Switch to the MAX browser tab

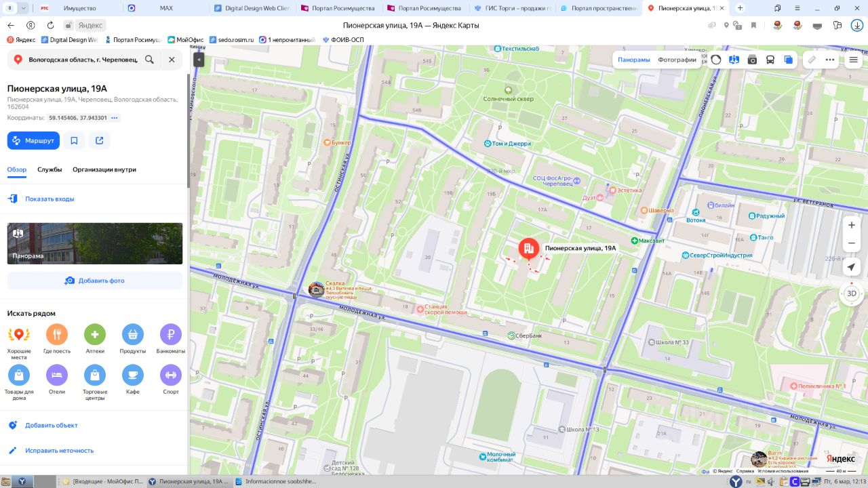(166, 8)
